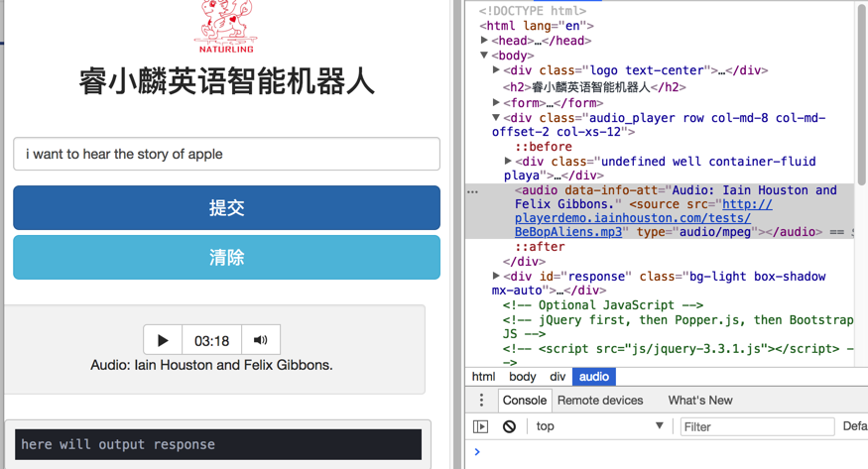Image resolution: width=868 pixels, height=469 pixels.
Task: Select the html lang="en" row
Action: tap(537, 26)
